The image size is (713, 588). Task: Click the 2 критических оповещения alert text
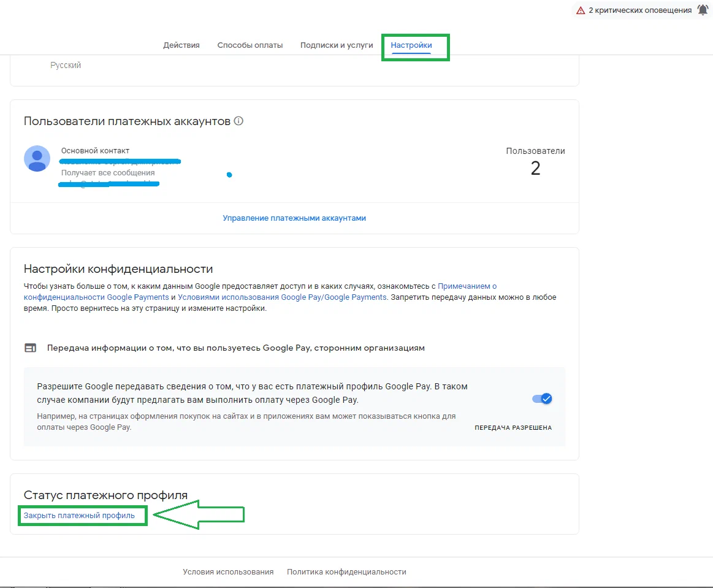pos(640,10)
